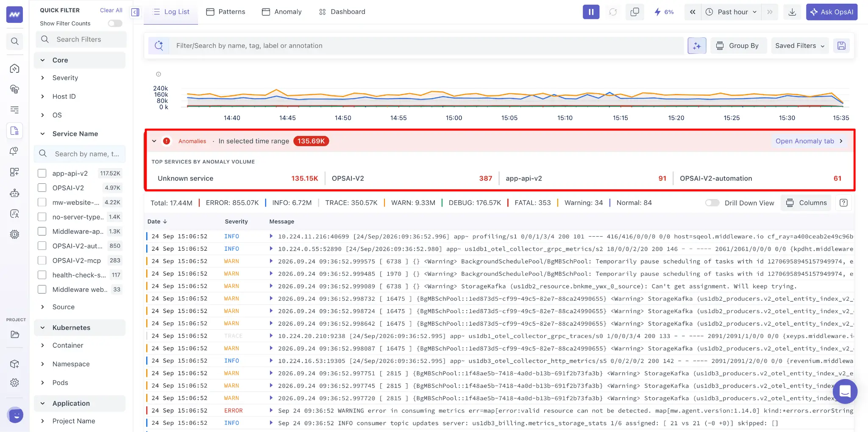Image resolution: width=868 pixels, height=432 pixels.
Task: Collapse the quick filter sidebar panel icon
Action: (135, 12)
